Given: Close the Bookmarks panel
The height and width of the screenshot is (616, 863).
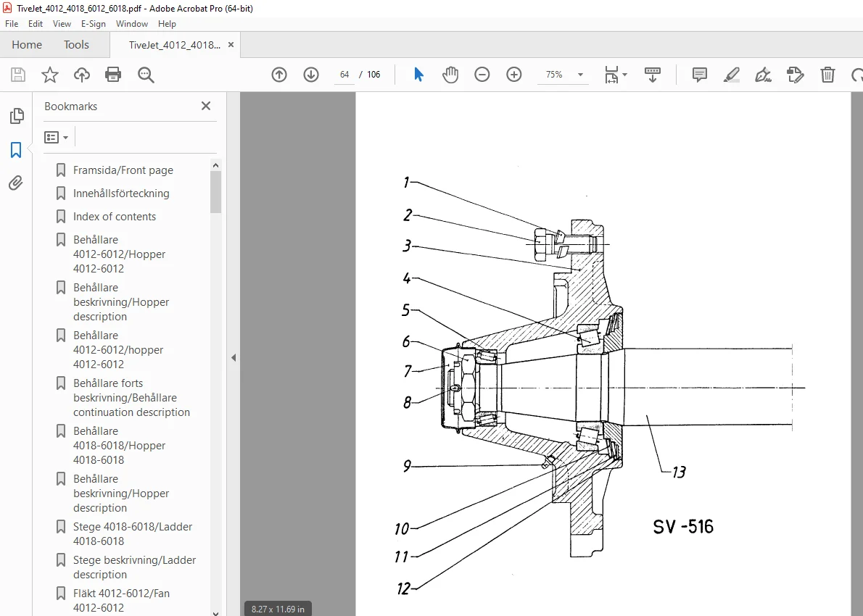Looking at the screenshot, I should 206,106.
